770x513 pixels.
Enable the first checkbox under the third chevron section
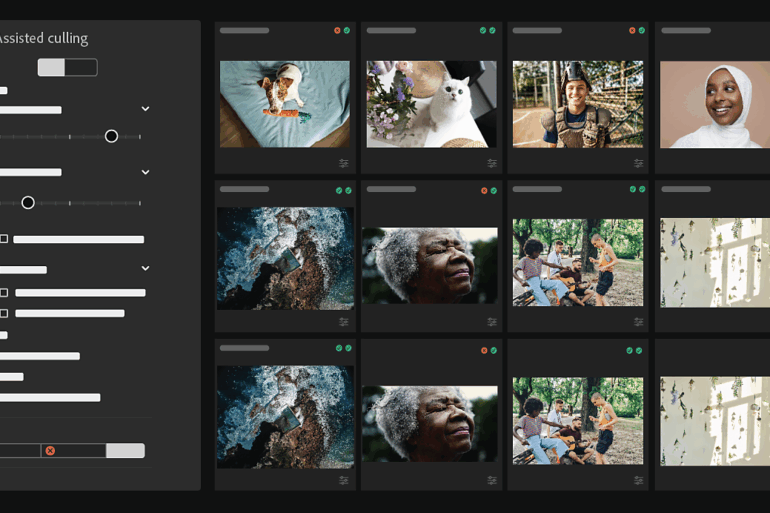(4, 293)
